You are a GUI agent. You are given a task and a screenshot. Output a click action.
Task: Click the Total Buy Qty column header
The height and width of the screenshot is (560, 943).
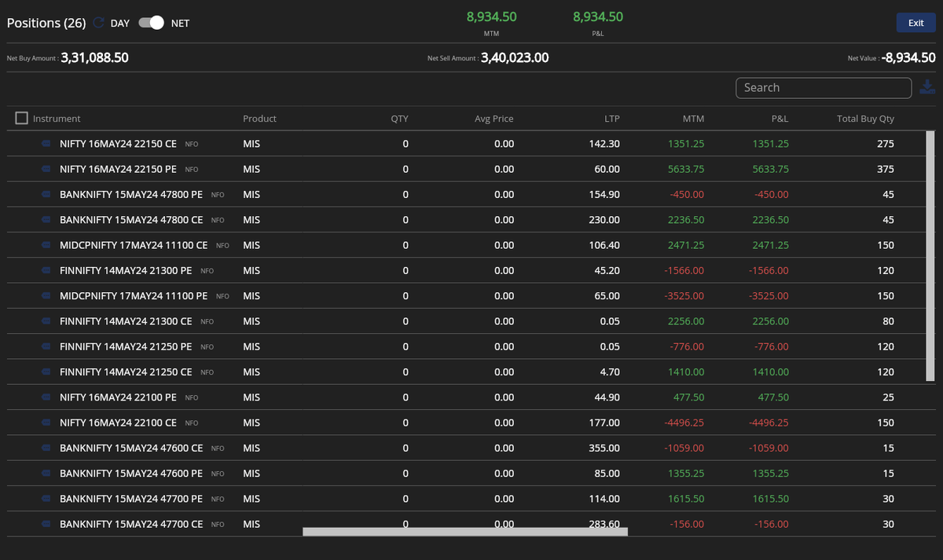(865, 119)
